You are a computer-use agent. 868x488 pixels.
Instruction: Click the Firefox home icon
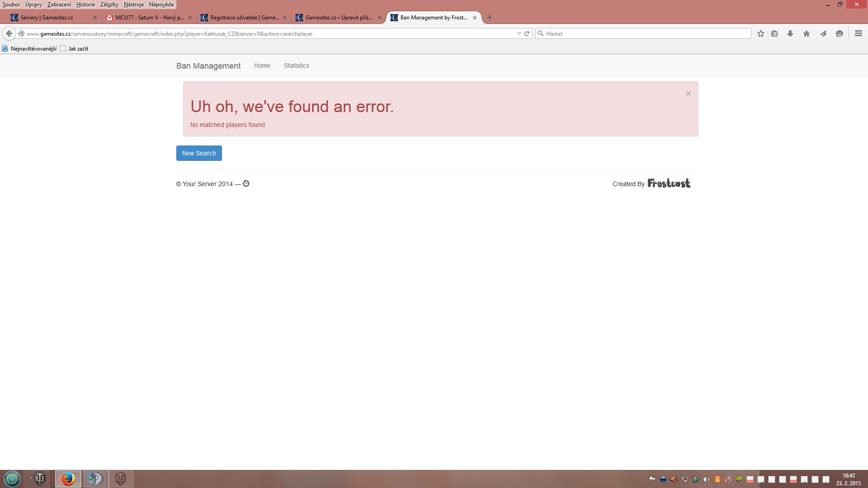807,33
